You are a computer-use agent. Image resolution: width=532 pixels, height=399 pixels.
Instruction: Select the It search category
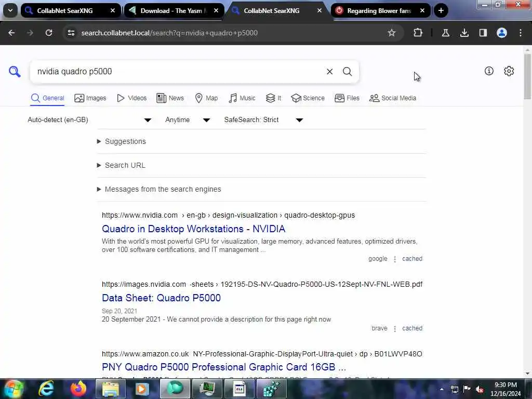(x=273, y=98)
